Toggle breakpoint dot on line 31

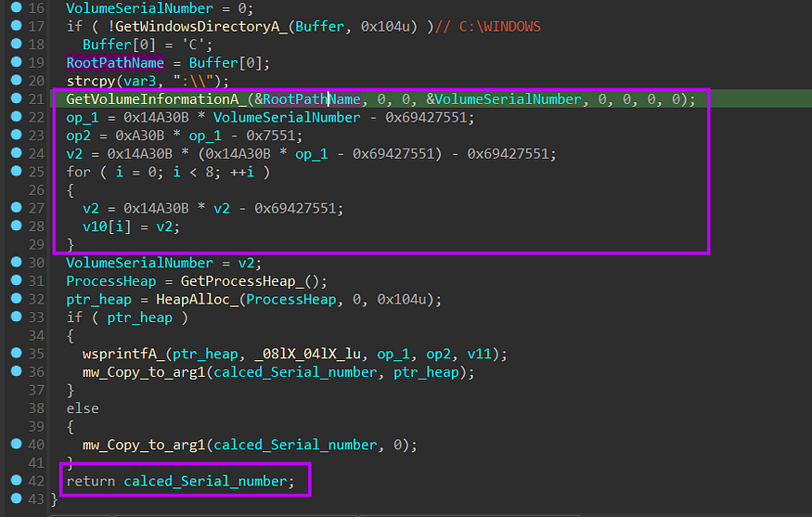point(16,280)
